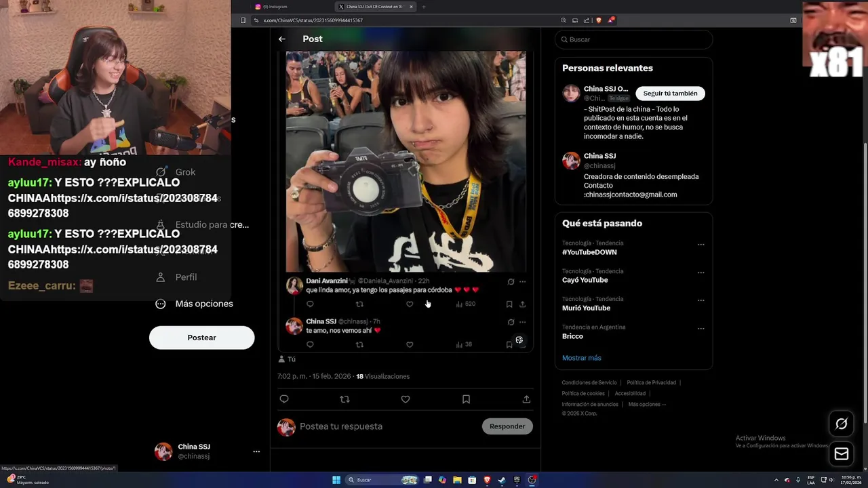
Task: Bookmark Dani Avanzini's comment
Action: click(x=509, y=304)
